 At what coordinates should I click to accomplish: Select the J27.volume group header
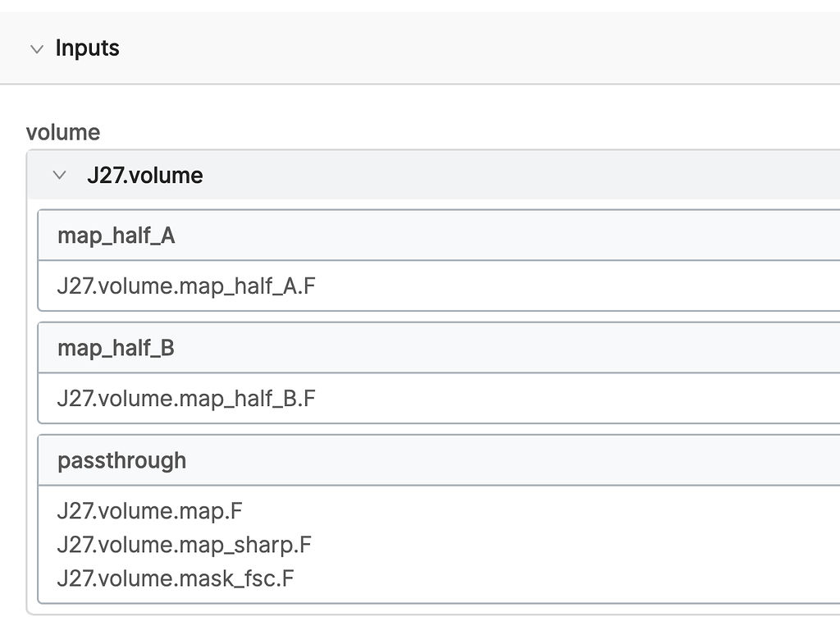434,176
